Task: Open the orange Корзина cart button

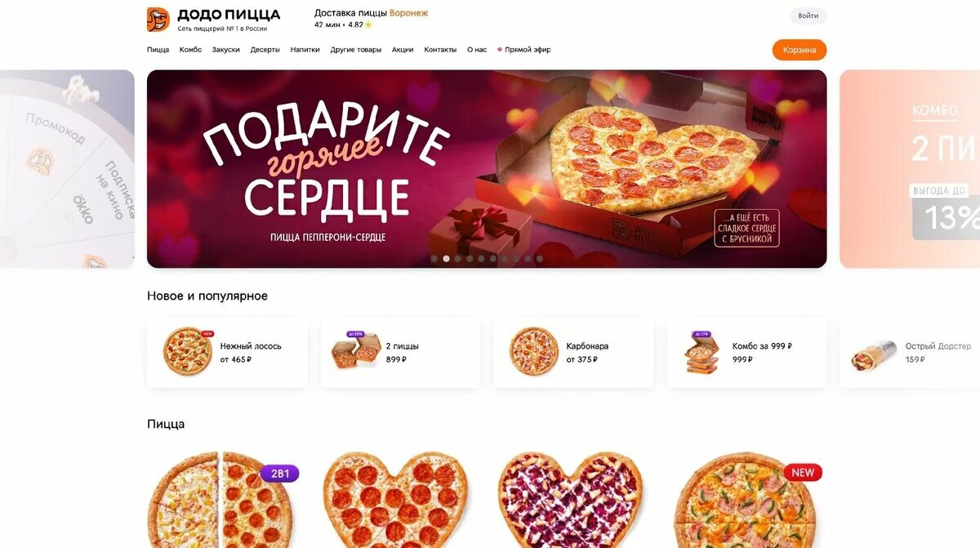Action: (799, 50)
